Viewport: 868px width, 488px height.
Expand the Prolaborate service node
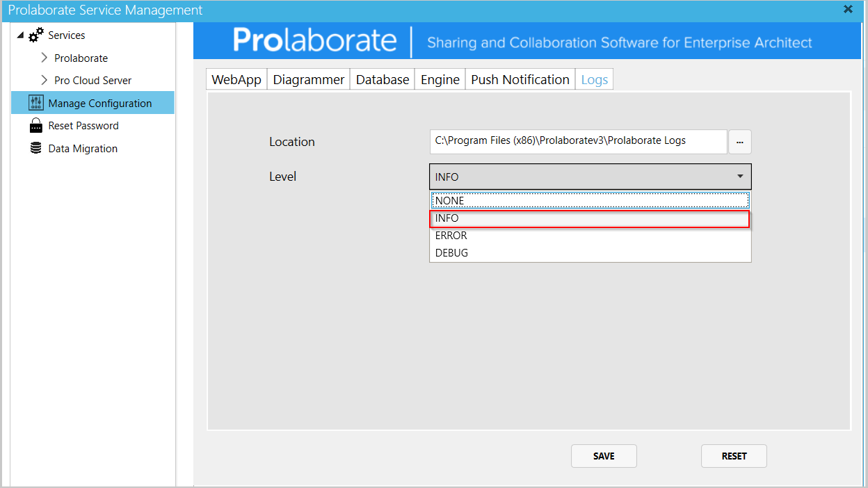(x=45, y=58)
